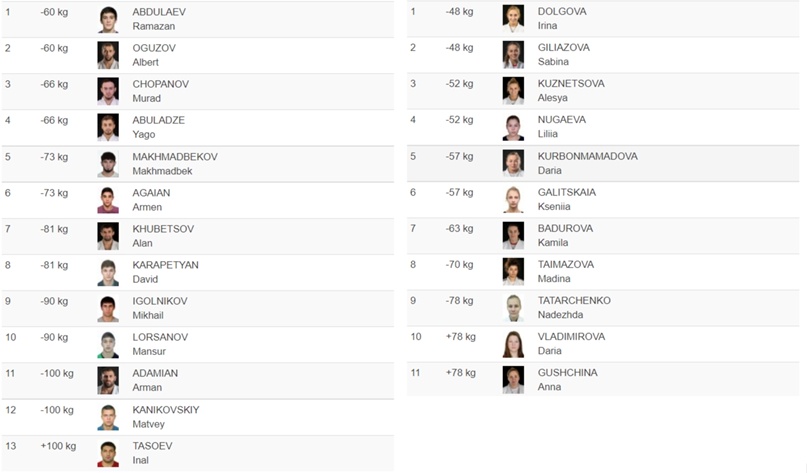Screen dimensions: 807x473
Task: Click Inal Tasoev's athlete photo
Action: pyautogui.click(x=108, y=451)
